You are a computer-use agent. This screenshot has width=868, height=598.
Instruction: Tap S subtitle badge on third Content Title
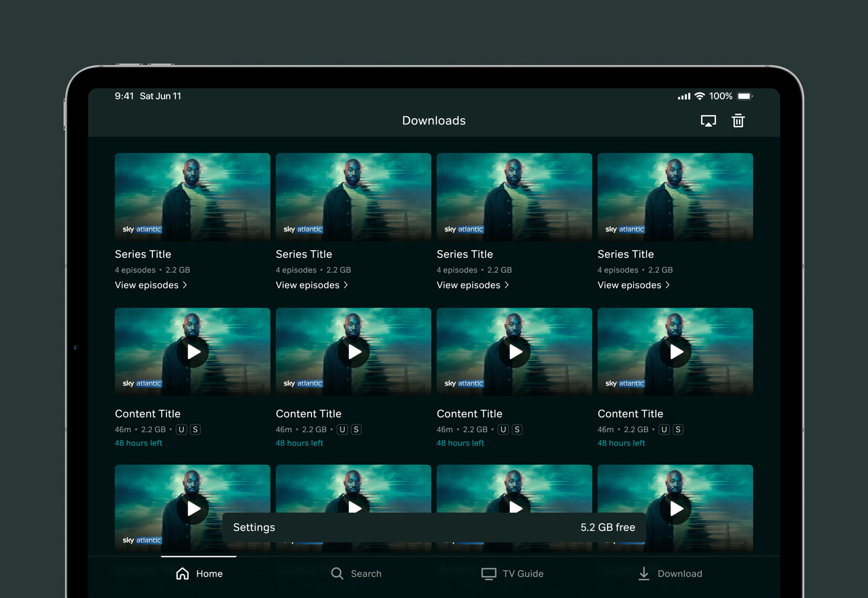pyautogui.click(x=517, y=429)
